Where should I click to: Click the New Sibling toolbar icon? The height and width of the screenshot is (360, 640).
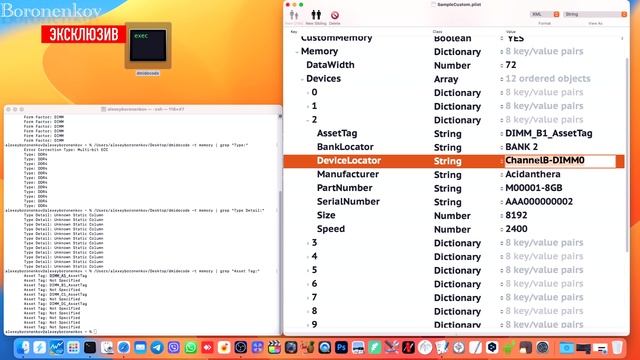[316, 15]
